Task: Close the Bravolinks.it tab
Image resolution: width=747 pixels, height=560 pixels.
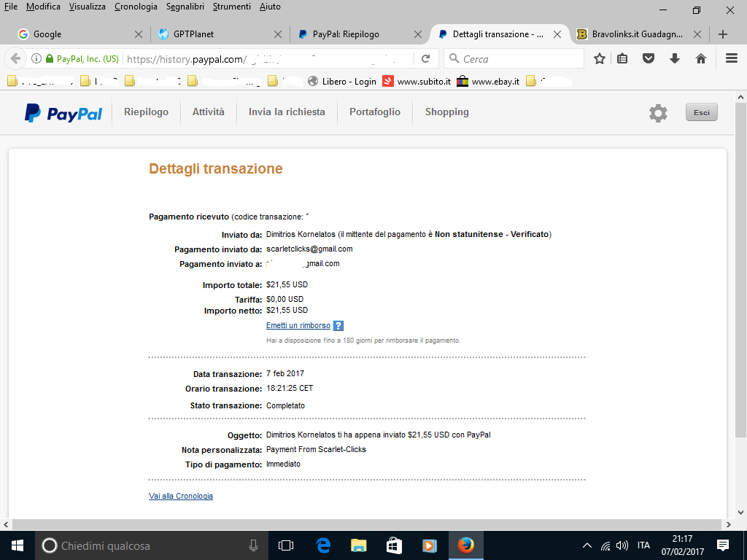Action: [x=697, y=34]
